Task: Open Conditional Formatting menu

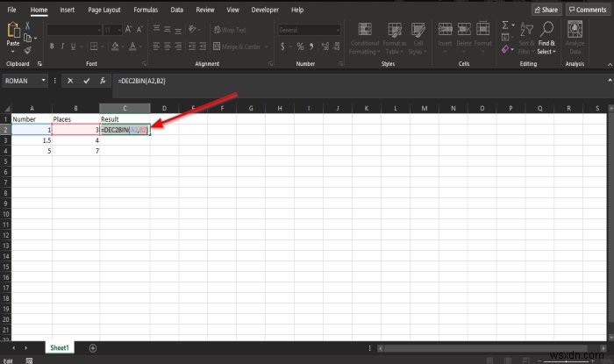Action: coord(365,39)
